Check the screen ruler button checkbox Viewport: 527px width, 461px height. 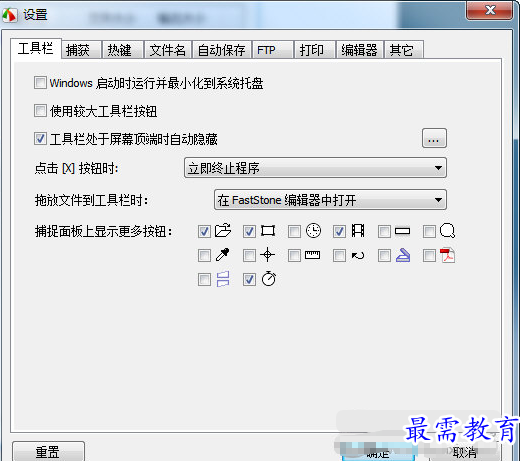click(294, 255)
